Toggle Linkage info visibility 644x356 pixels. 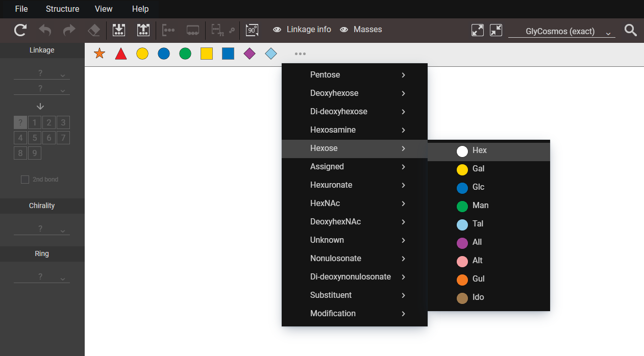(x=302, y=30)
